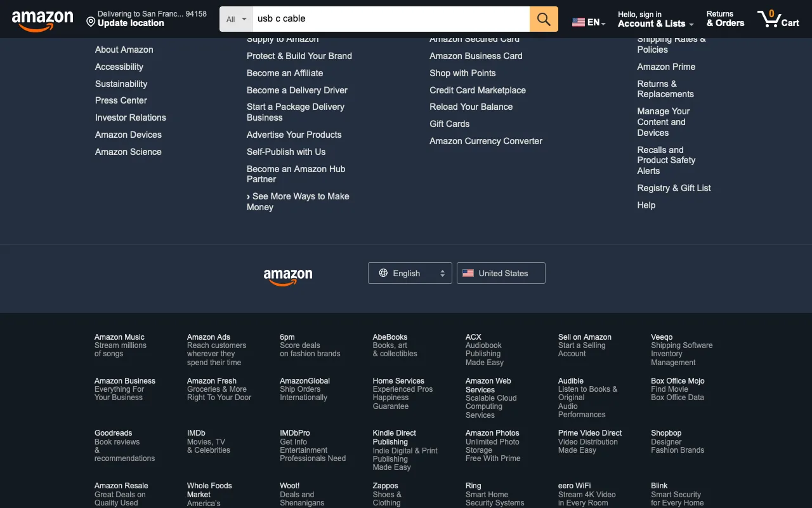The width and height of the screenshot is (812, 508).
Task: Click the Amazon logo in the header
Action: point(43,20)
